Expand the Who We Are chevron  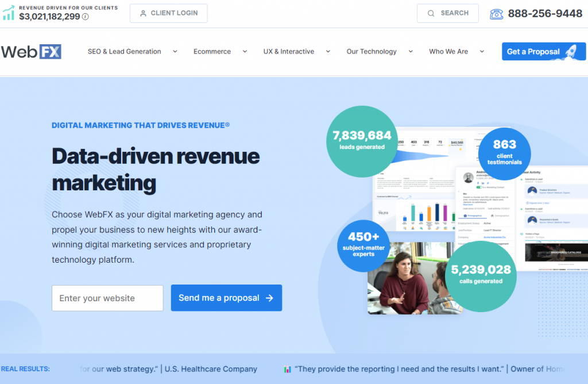(482, 51)
